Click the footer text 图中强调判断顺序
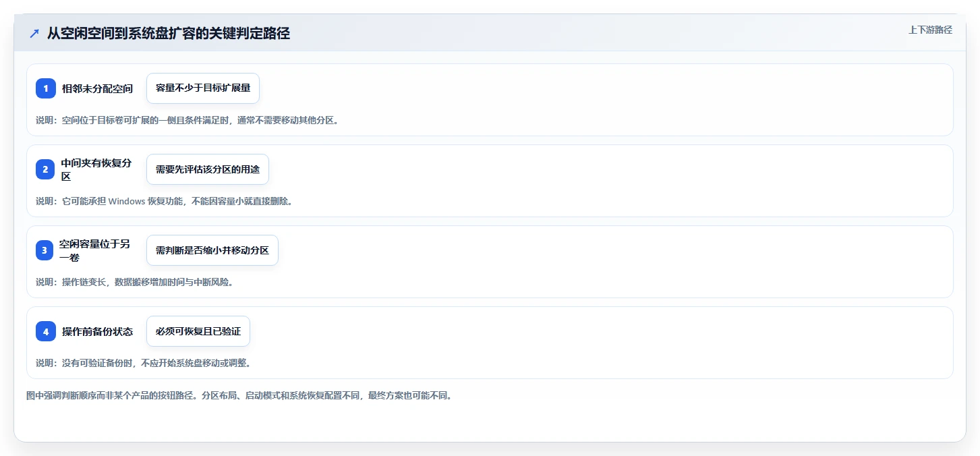980x456 pixels. [x=239, y=395]
